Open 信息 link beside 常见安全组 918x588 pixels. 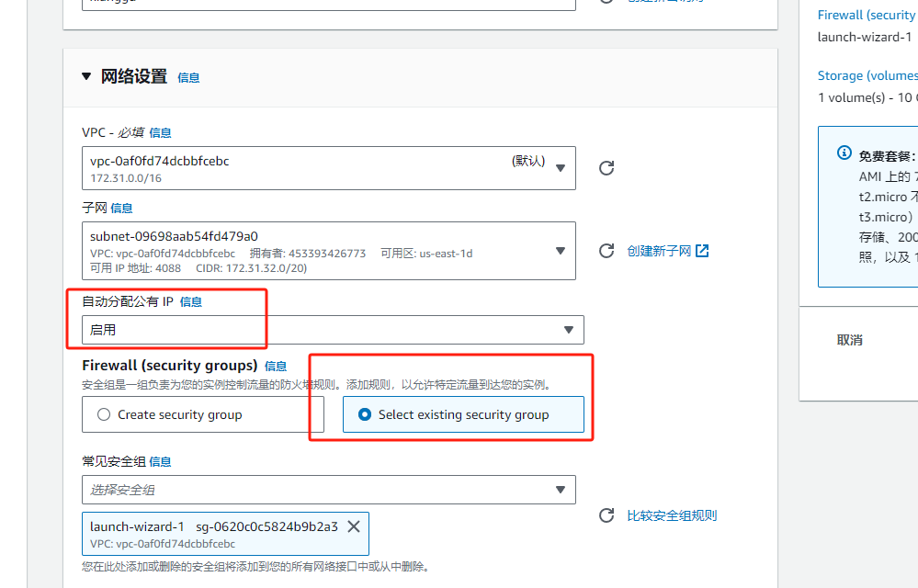(x=160, y=461)
